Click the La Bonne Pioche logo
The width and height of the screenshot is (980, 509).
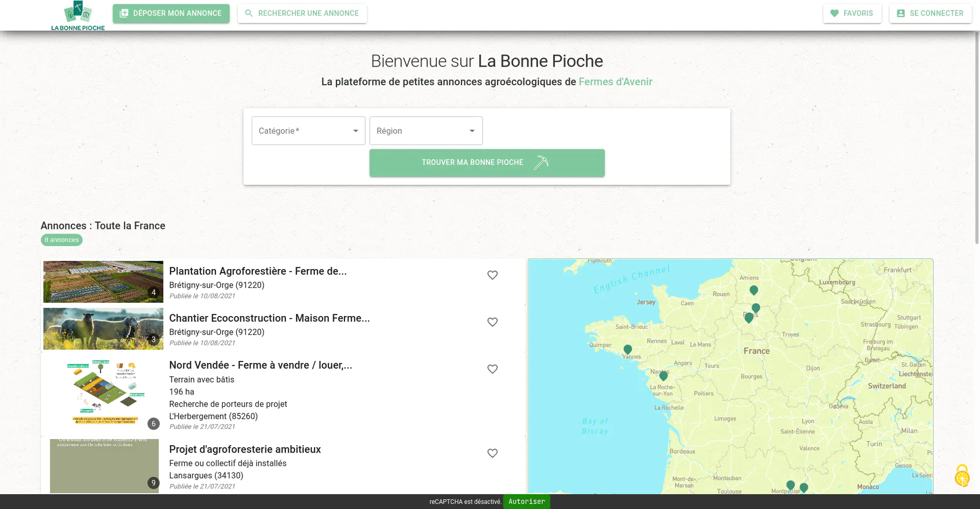[78, 15]
